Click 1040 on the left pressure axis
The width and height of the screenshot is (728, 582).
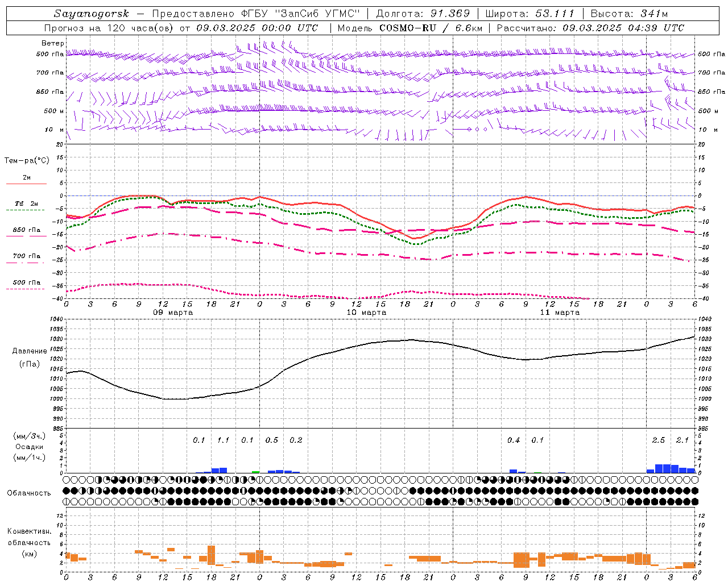57,319
